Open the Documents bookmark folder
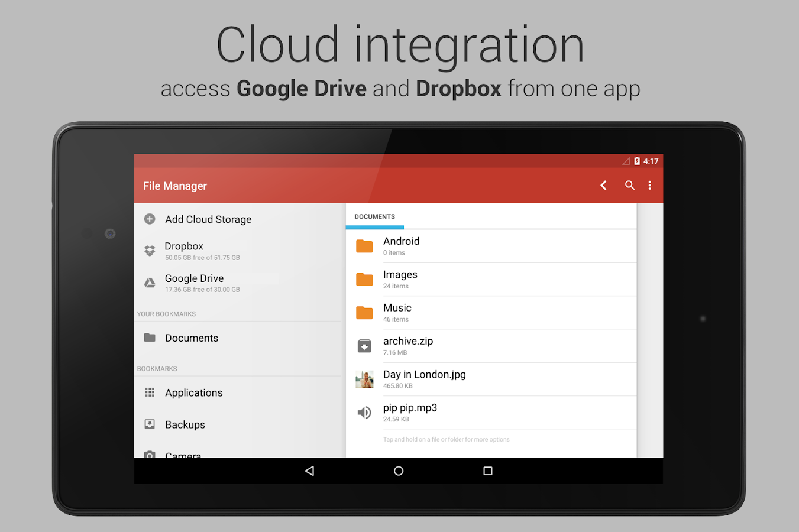The height and width of the screenshot is (532, 799). (x=240, y=338)
